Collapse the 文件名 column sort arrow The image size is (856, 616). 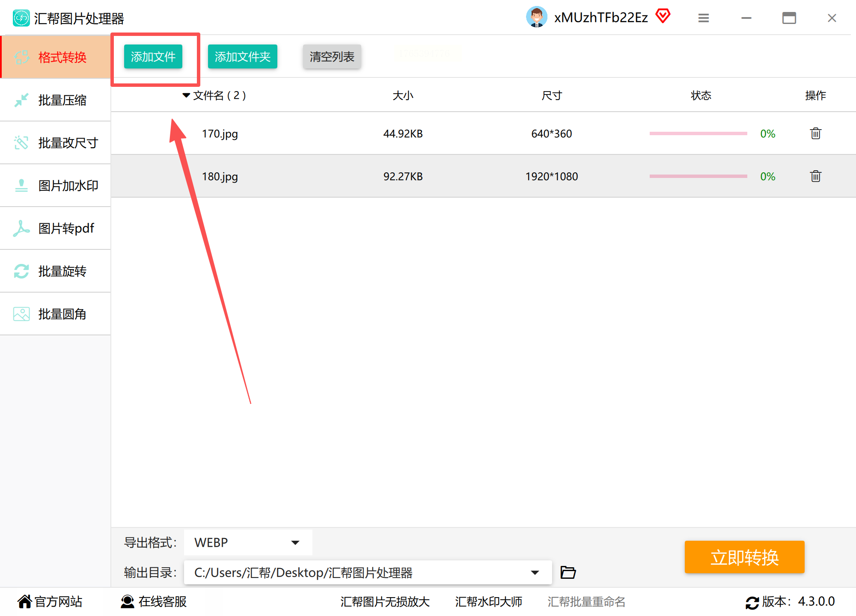tap(186, 95)
